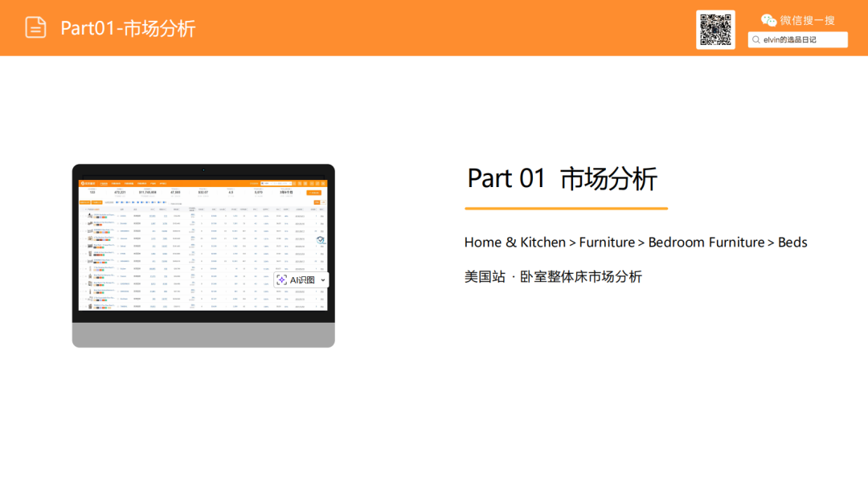Image resolution: width=868 pixels, height=485 pixels.
Task: Click the search icon in the dashboard's top navigation bar
Action: [293, 183]
